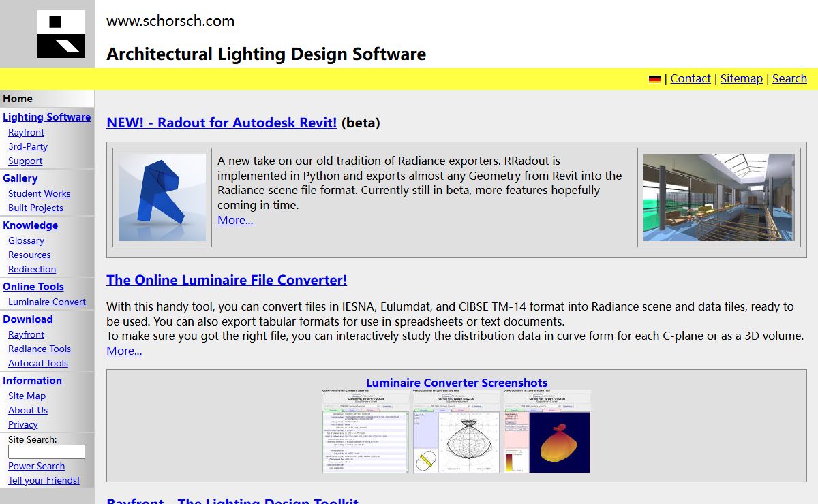The image size is (818, 504).
Task: Open the Power Search link
Action: [x=36, y=467]
